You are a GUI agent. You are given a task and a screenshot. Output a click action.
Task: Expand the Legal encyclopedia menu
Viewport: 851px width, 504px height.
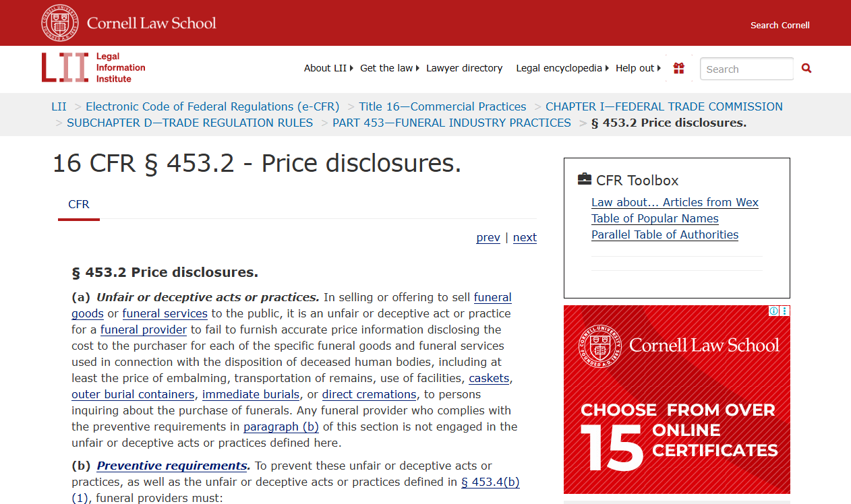[562, 68]
